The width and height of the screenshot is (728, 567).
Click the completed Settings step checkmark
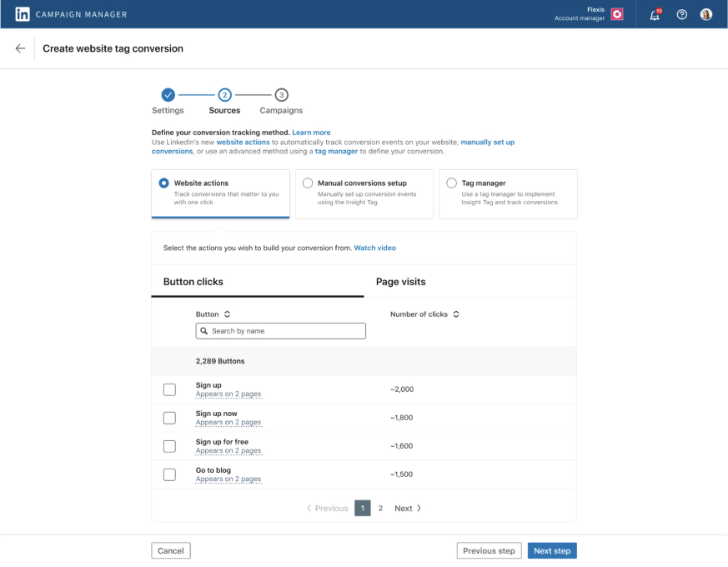[168, 95]
